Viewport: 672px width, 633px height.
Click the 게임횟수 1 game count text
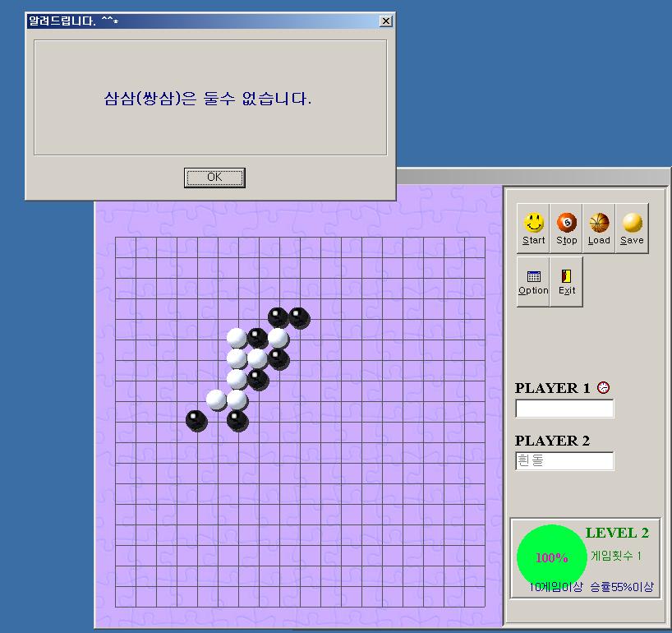click(616, 557)
